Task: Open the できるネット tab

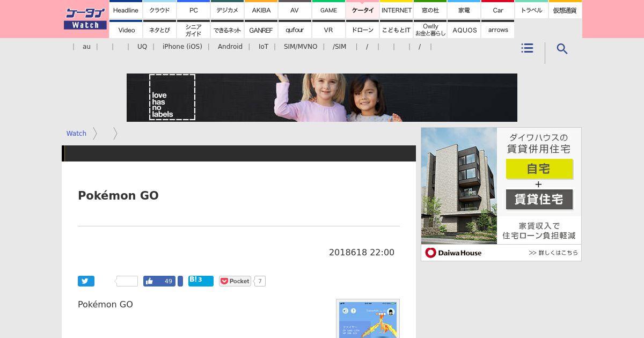Action: [x=227, y=30]
